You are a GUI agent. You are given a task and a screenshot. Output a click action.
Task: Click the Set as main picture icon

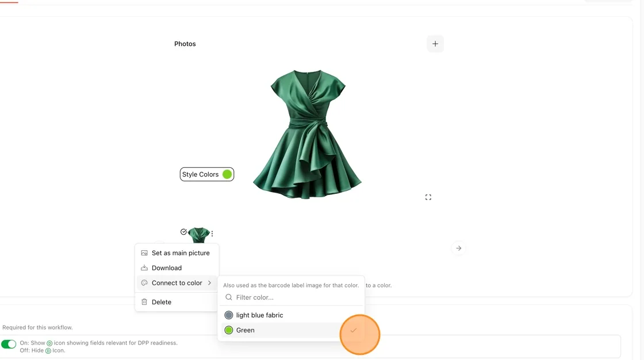click(144, 252)
